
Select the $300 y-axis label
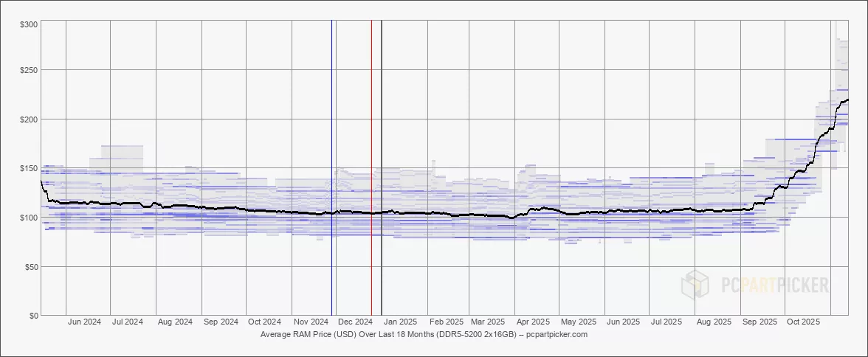[29, 24]
